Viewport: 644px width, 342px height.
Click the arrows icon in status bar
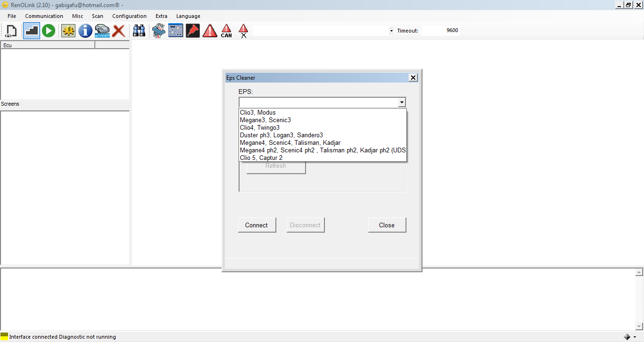[627, 337]
